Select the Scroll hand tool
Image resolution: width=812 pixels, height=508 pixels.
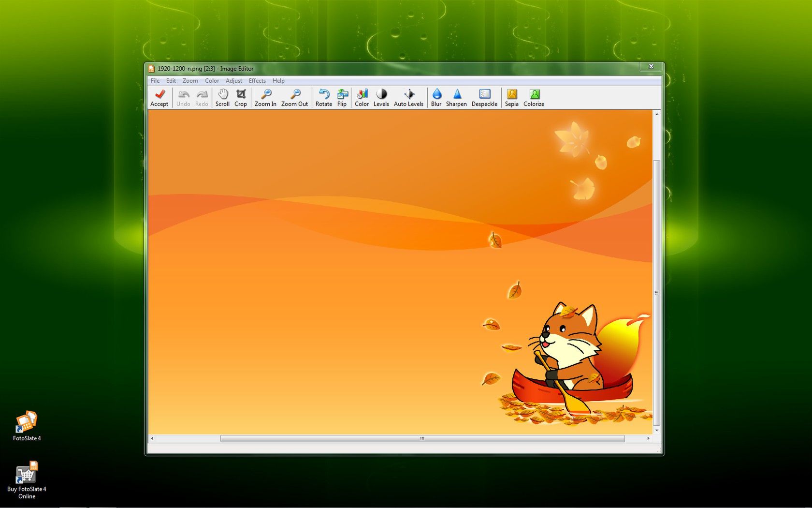[x=222, y=97]
